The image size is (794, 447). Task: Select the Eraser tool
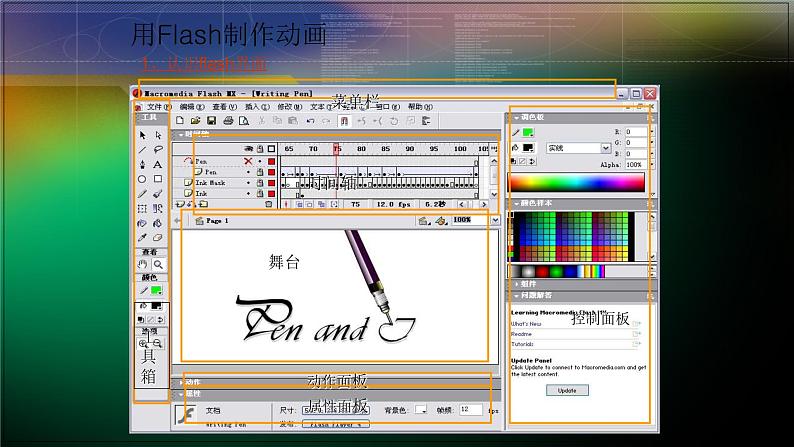tap(158, 237)
